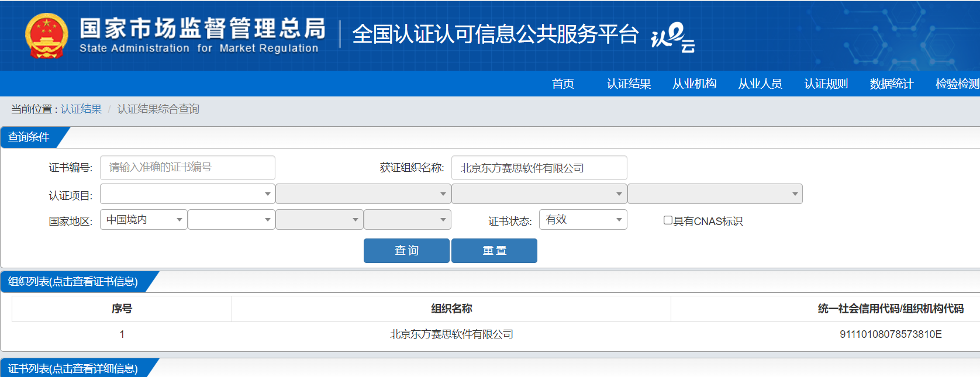Viewport: 980px width, 377px height.
Task: Focus the 证书编号 input field
Action: 188,168
